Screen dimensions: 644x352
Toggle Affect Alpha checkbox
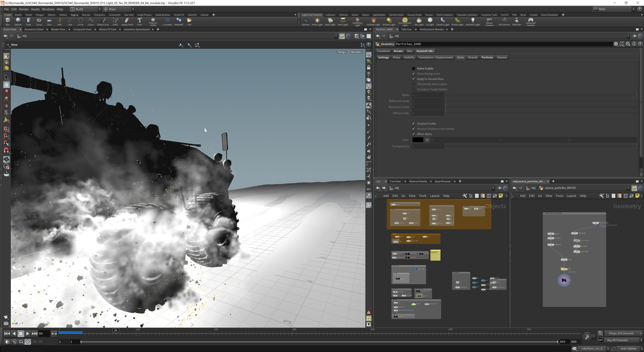413,134
